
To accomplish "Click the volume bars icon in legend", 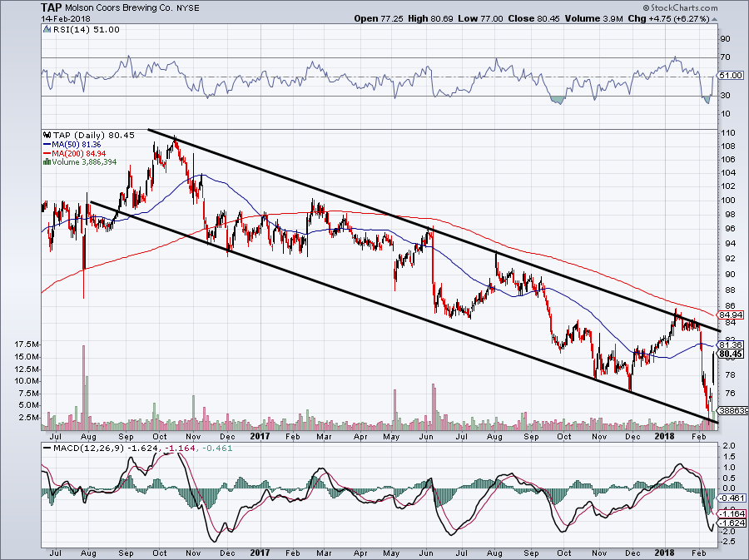I will pyautogui.click(x=47, y=161).
